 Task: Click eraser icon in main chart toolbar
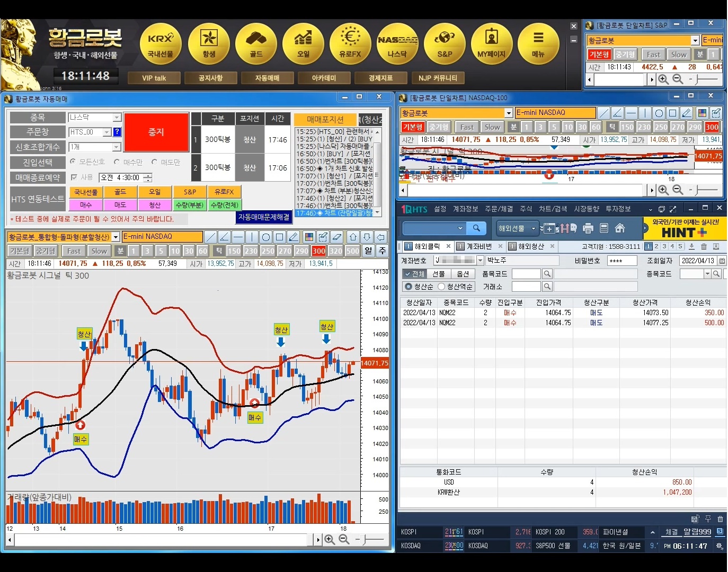pyautogui.click(x=336, y=237)
